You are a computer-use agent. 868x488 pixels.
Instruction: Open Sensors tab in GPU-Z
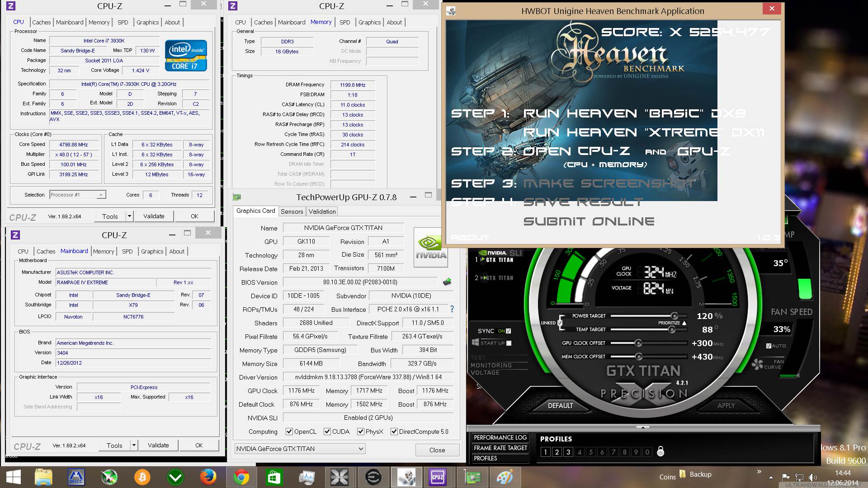[x=292, y=211]
